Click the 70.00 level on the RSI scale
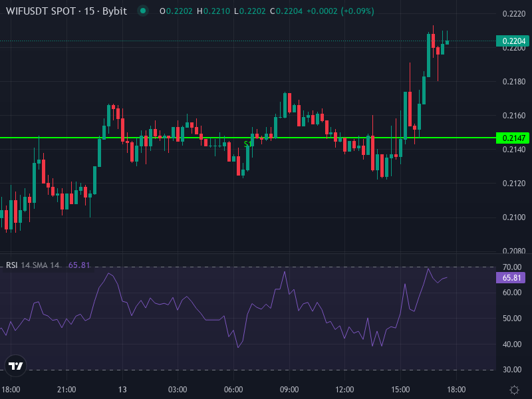The width and height of the screenshot is (532, 399). 511,267
